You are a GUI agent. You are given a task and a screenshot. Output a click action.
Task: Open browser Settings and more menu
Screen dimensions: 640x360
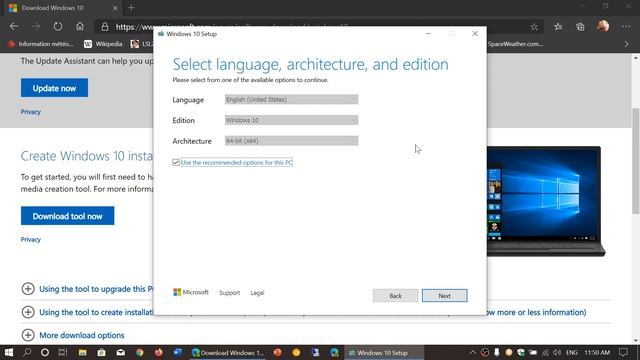coord(626,27)
